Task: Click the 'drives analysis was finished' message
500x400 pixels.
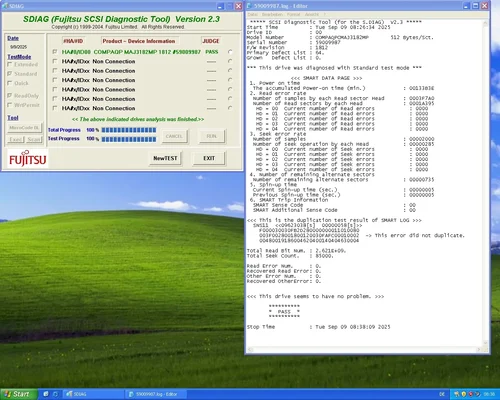Action: [x=138, y=119]
